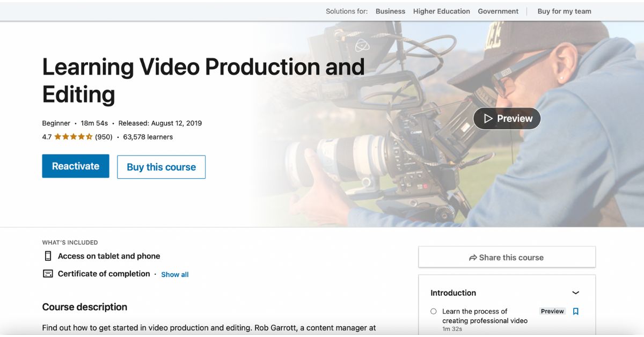Open the Higher Education menu item
The width and height of the screenshot is (644, 337).
click(x=441, y=11)
